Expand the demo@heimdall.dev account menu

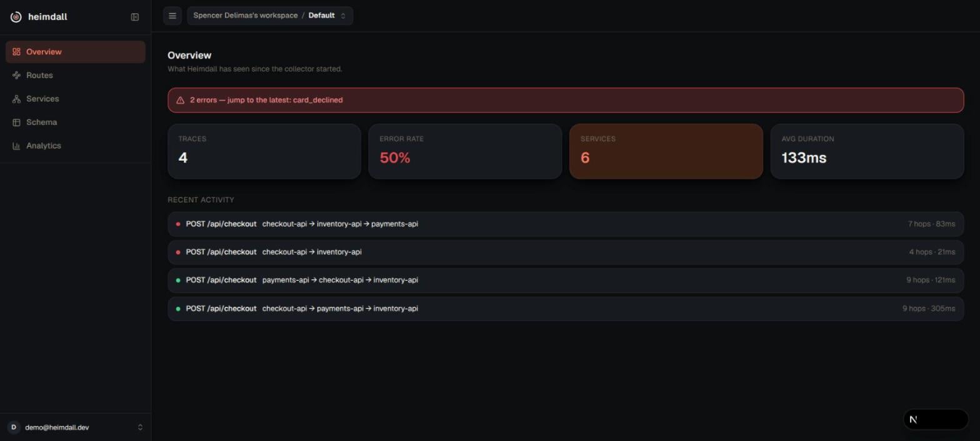pyautogui.click(x=75, y=427)
